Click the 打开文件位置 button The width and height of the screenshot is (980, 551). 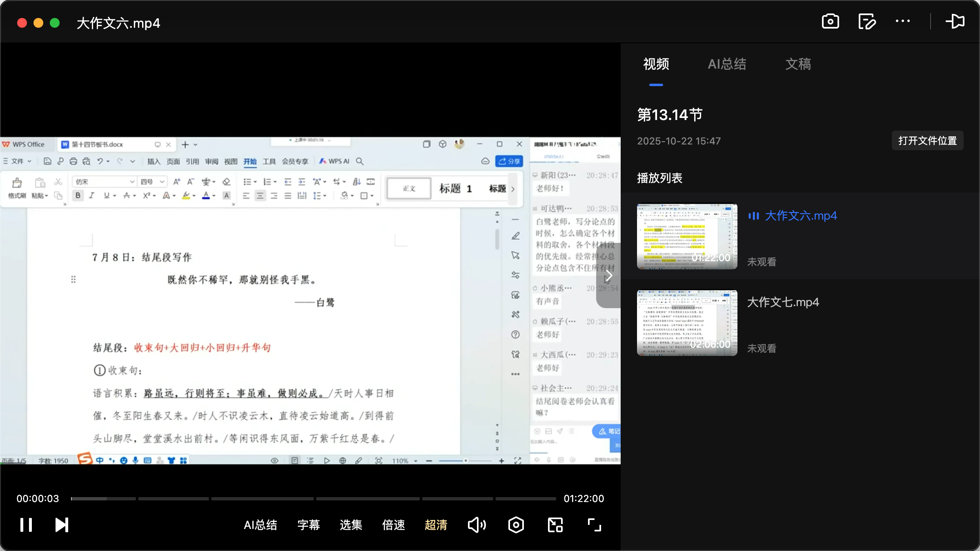[927, 140]
